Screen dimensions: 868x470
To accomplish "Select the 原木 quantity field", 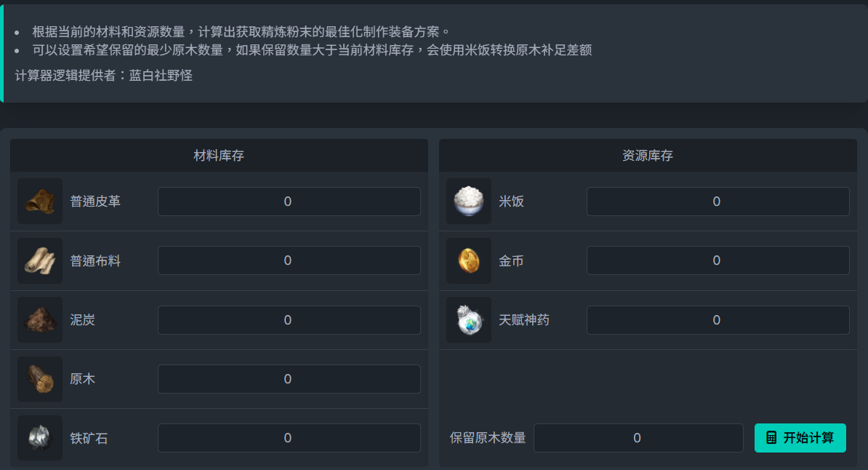I will coord(289,379).
